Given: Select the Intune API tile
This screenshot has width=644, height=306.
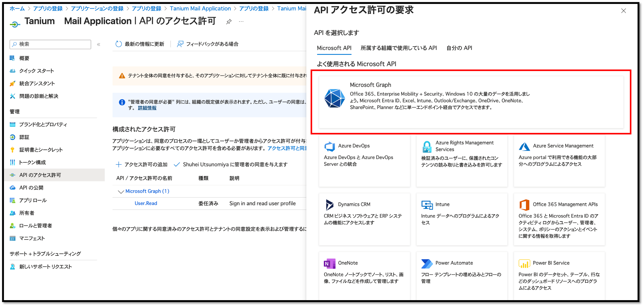Looking at the screenshot, I should pos(462,219).
